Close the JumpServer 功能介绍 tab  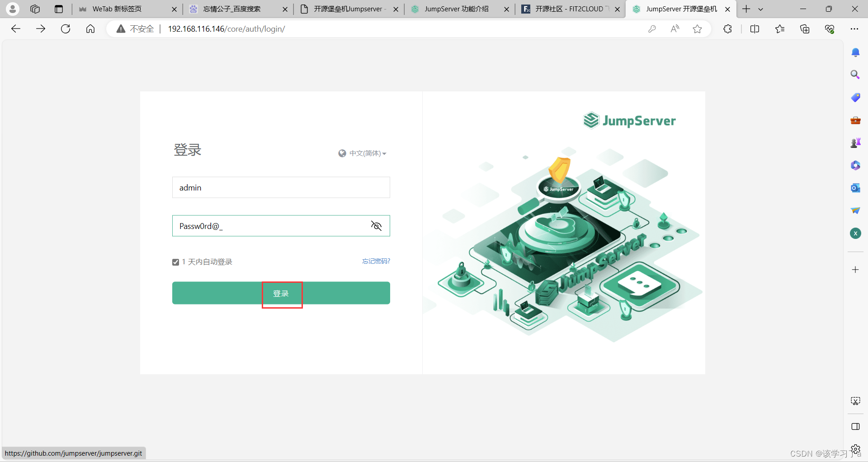click(x=506, y=9)
